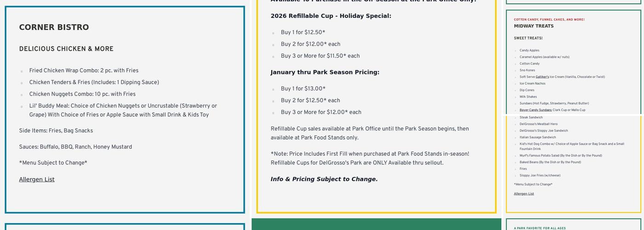Select the Buy 1 for $12.50 line
Image resolution: width=644 pixels, height=230 pixels.
tap(303, 33)
